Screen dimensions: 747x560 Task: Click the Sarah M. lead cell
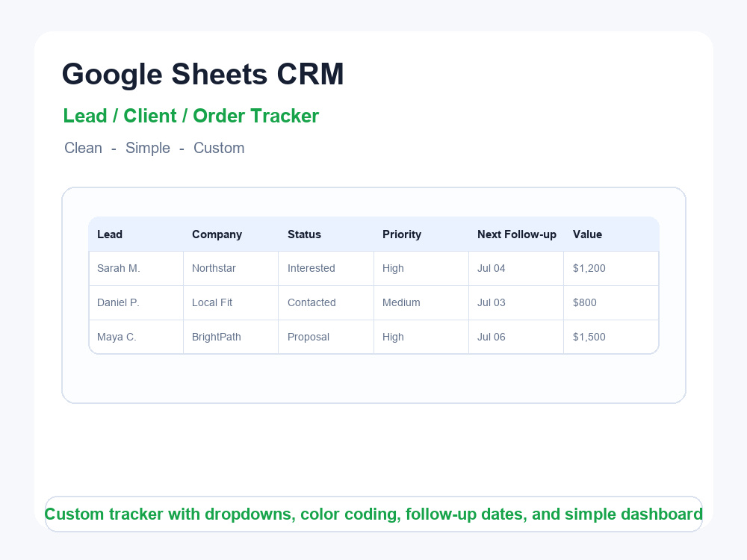click(x=136, y=269)
